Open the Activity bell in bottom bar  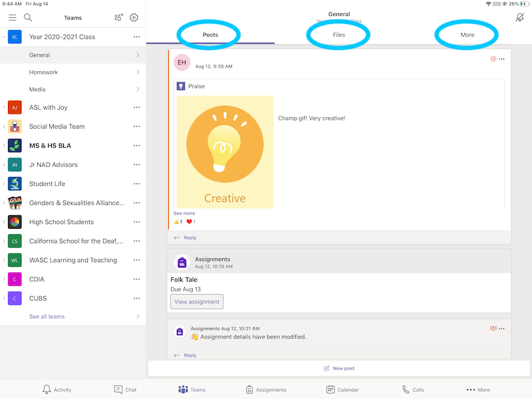click(57, 390)
